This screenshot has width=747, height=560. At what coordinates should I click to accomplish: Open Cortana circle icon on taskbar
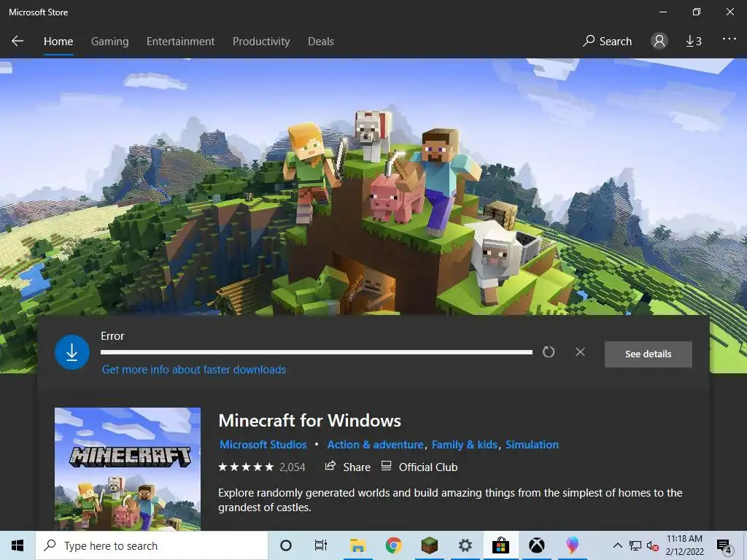tap(286, 545)
